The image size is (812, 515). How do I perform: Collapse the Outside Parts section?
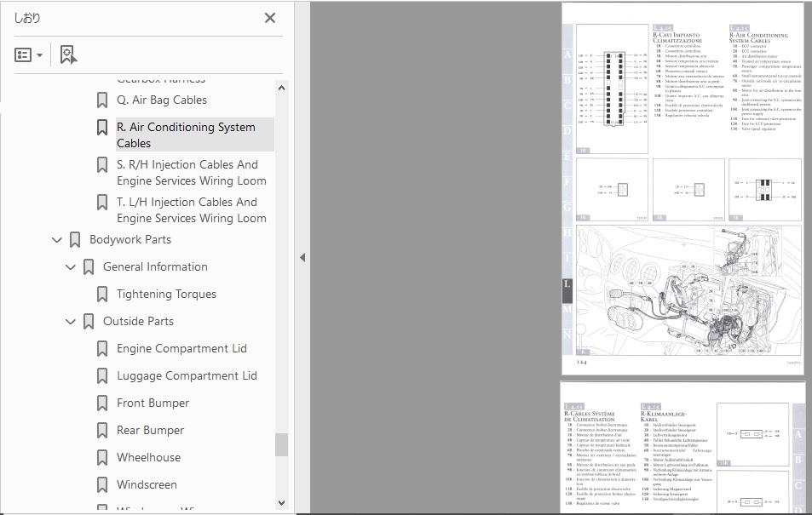[71, 322]
